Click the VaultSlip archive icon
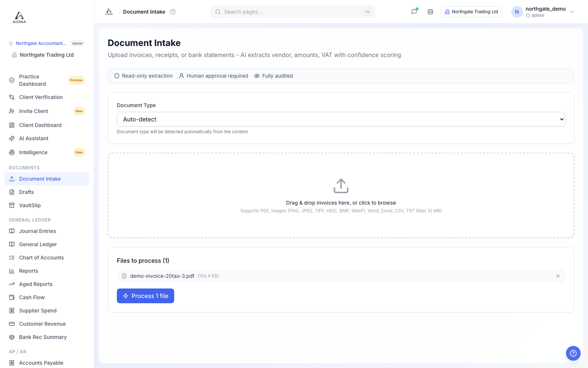This screenshot has height=368, width=588. tap(12, 205)
